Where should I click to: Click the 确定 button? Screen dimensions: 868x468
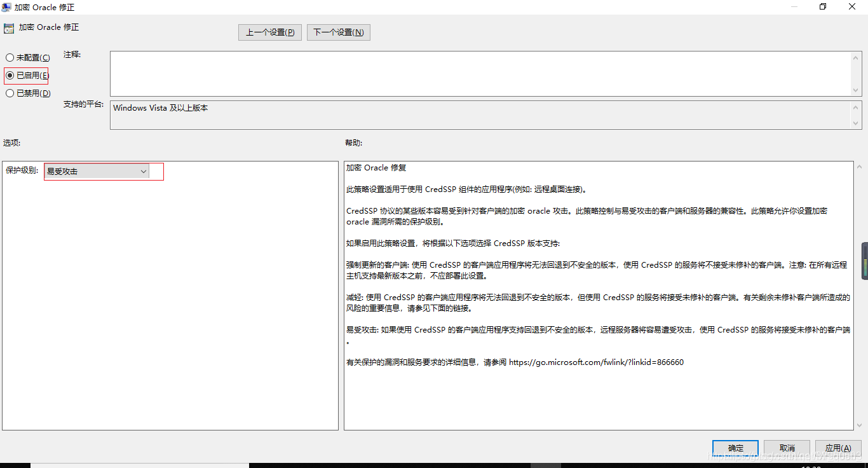(735, 448)
